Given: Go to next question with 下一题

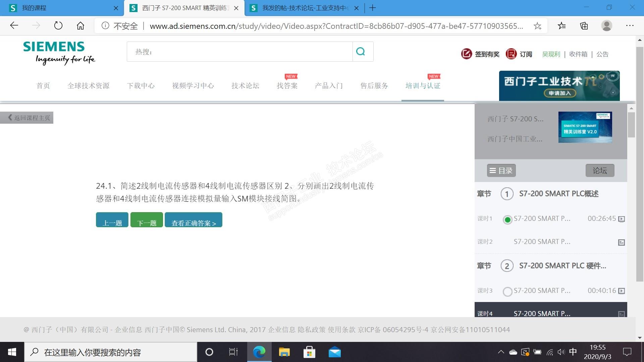Looking at the screenshot, I should [x=147, y=220].
